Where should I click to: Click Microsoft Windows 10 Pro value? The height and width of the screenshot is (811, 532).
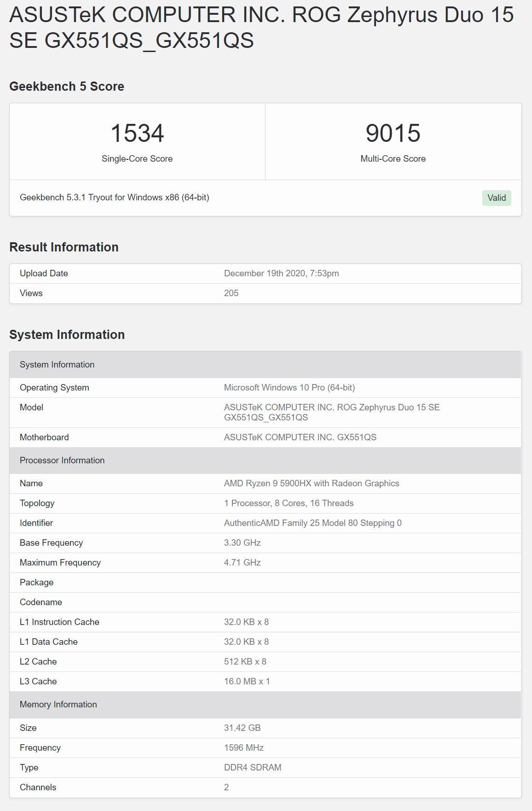point(289,388)
